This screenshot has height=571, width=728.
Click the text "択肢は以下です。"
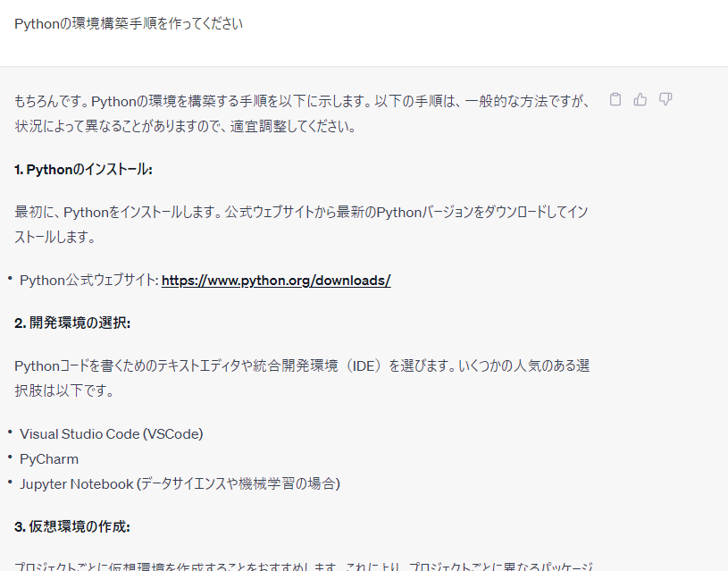64,391
